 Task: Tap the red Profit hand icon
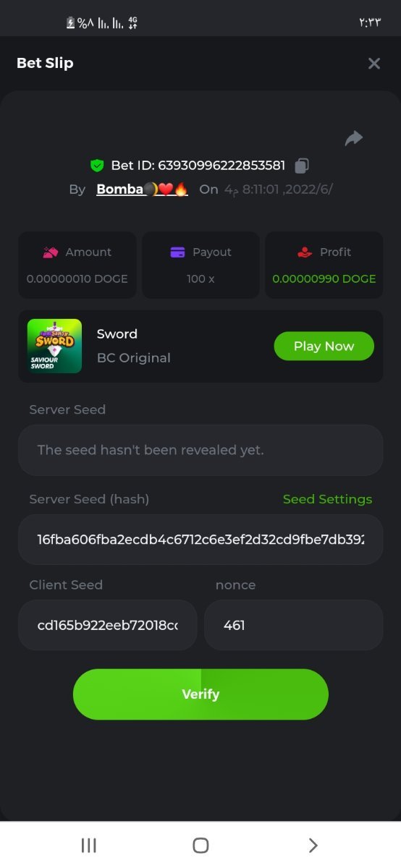(305, 252)
